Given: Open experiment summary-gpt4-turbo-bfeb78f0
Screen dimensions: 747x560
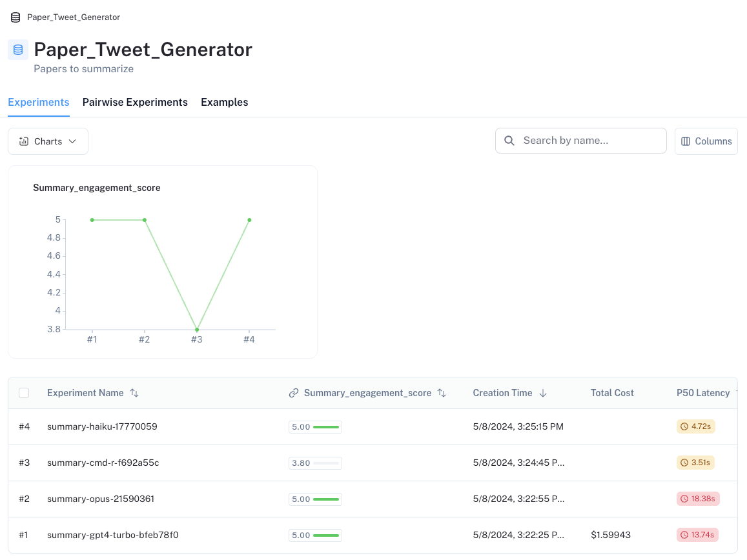Looking at the screenshot, I should (112, 535).
